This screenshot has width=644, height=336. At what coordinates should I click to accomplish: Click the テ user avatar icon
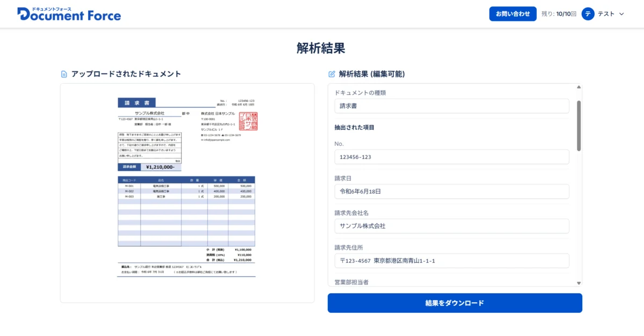point(588,14)
